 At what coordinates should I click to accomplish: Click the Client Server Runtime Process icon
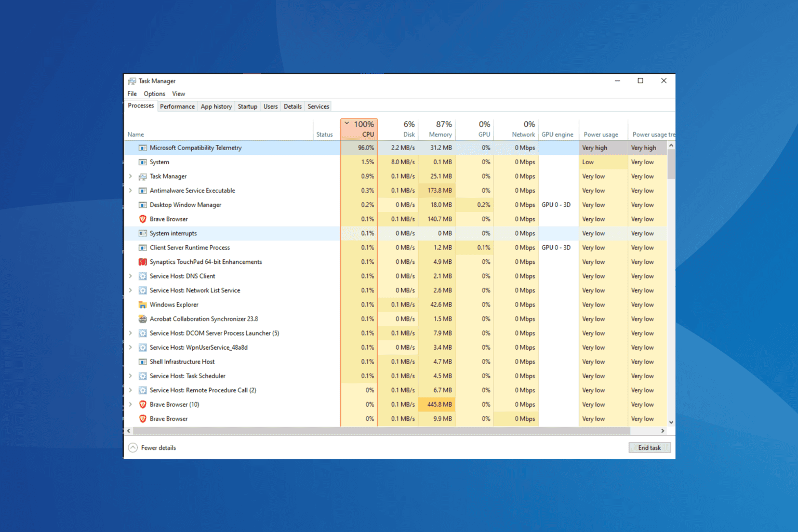click(143, 248)
